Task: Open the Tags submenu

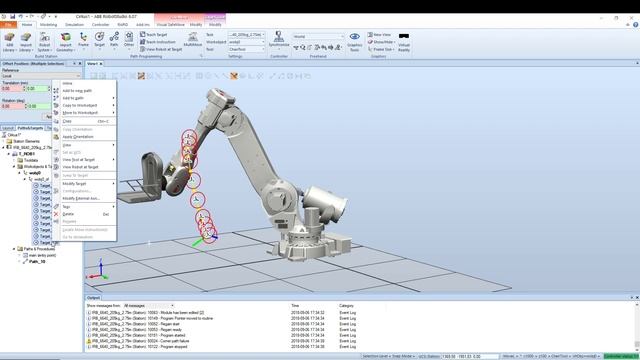Action: click(85, 207)
